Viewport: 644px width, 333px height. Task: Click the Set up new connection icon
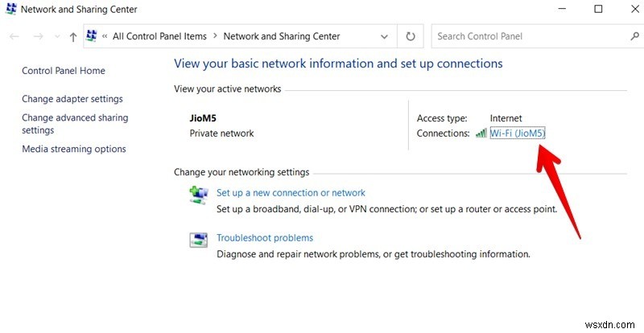pos(198,195)
